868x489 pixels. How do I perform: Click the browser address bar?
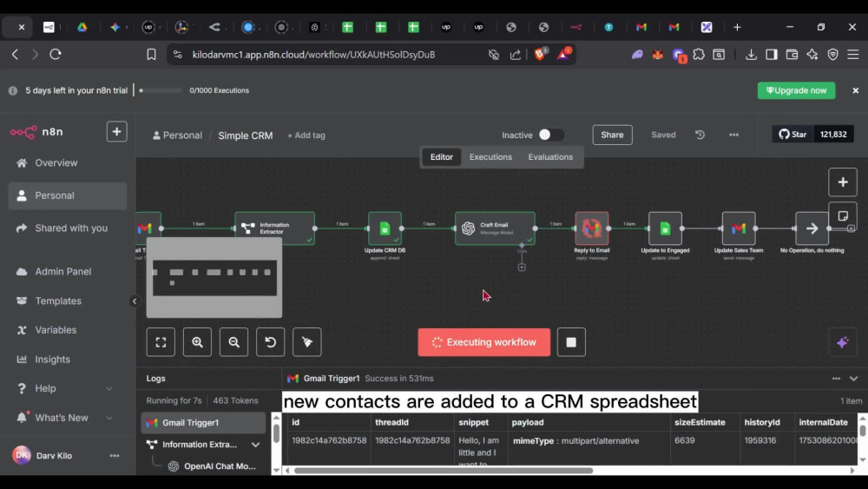click(313, 54)
